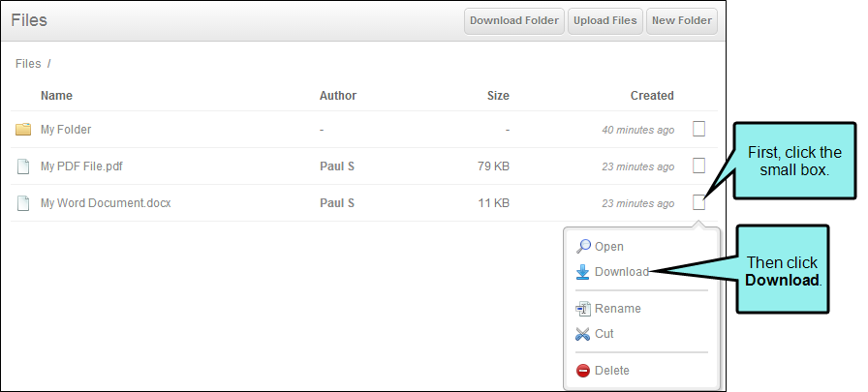The width and height of the screenshot is (868, 392).
Task: Click the My Folder folder icon
Action: coord(22,130)
